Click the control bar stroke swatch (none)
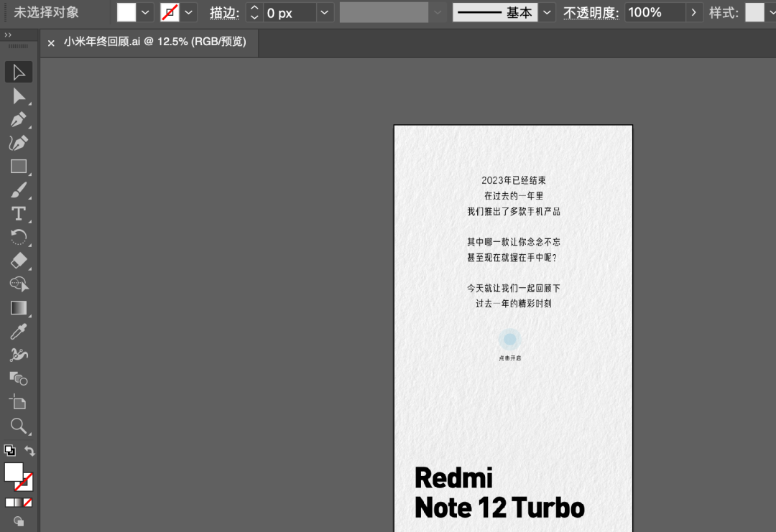Screen dimensions: 776x532 click(170, 12)
